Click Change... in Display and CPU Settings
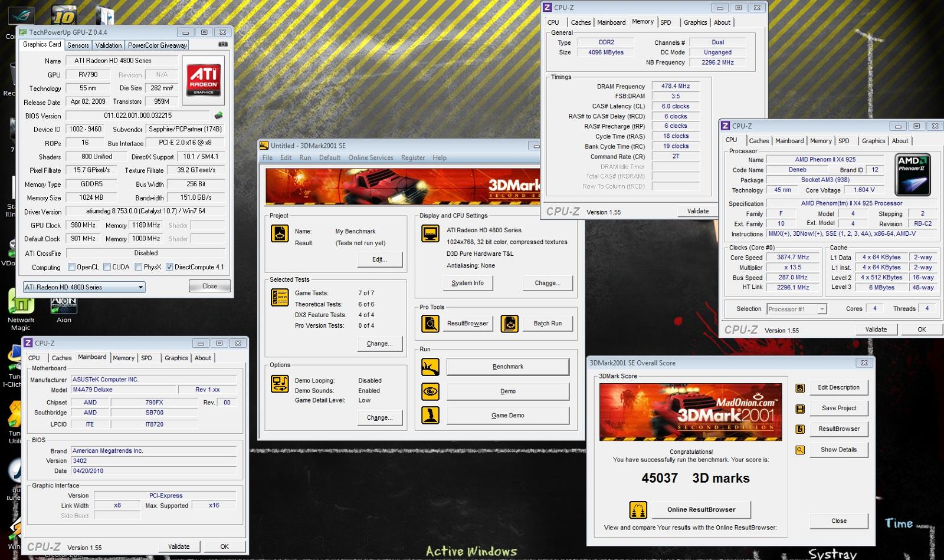Viewport: 944px width, 560px height. [x=548, y=283]
